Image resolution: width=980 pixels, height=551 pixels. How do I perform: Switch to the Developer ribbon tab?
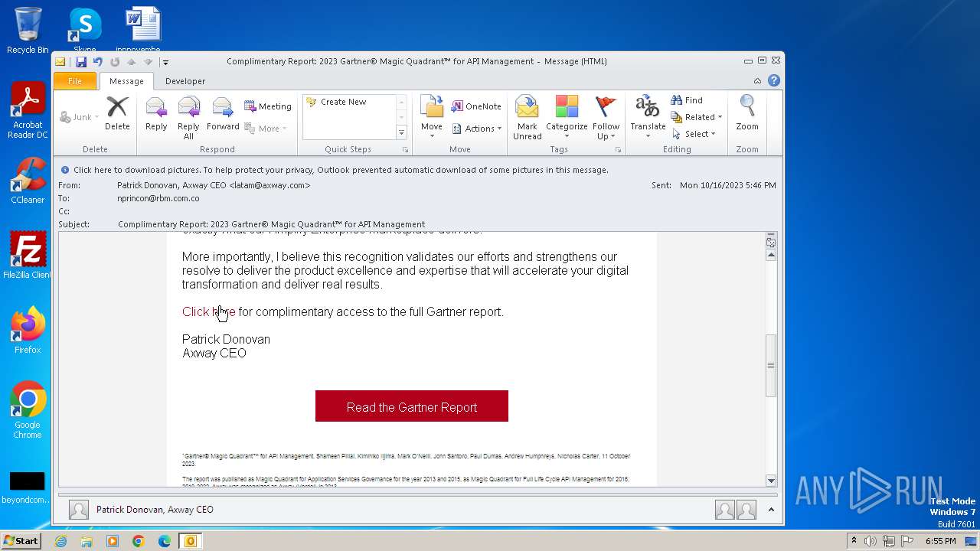pyautogui.click(x=185, y=81)
